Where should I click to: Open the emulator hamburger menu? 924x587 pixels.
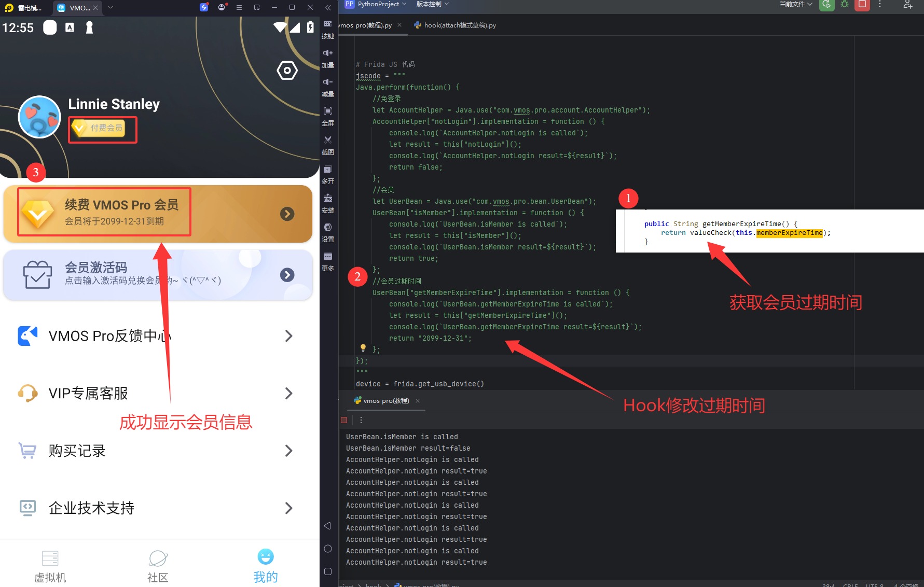239,7
